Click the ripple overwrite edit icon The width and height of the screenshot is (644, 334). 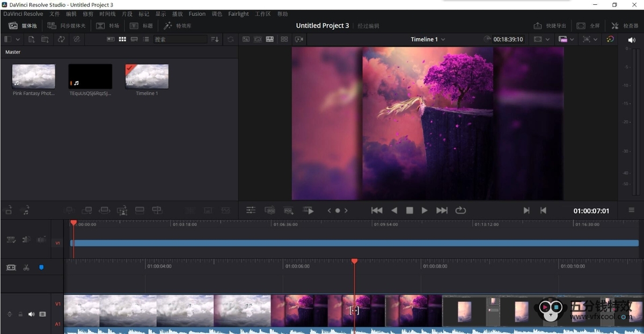click(105, 210)
